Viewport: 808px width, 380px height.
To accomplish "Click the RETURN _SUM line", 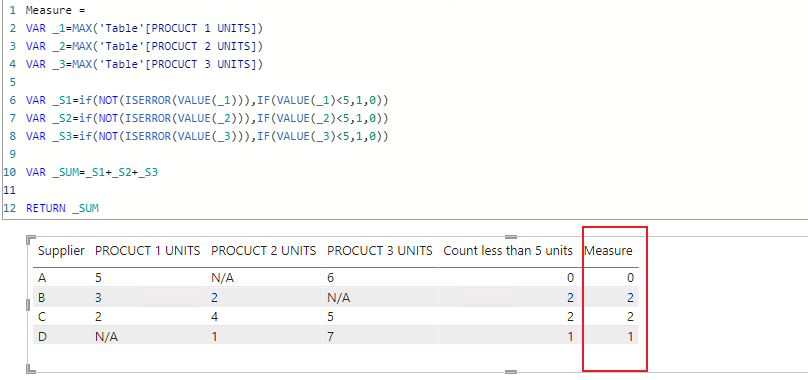I will click(x=62, y=208).
